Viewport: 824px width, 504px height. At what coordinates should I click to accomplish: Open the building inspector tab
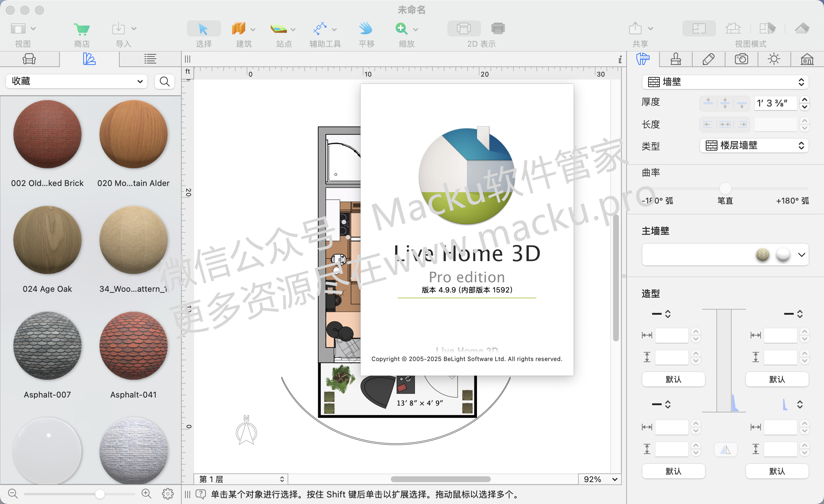pos(807,59)
